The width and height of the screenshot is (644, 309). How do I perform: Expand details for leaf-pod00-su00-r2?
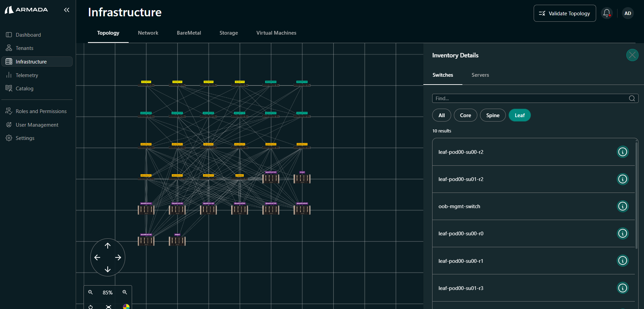tap(622, 152)
